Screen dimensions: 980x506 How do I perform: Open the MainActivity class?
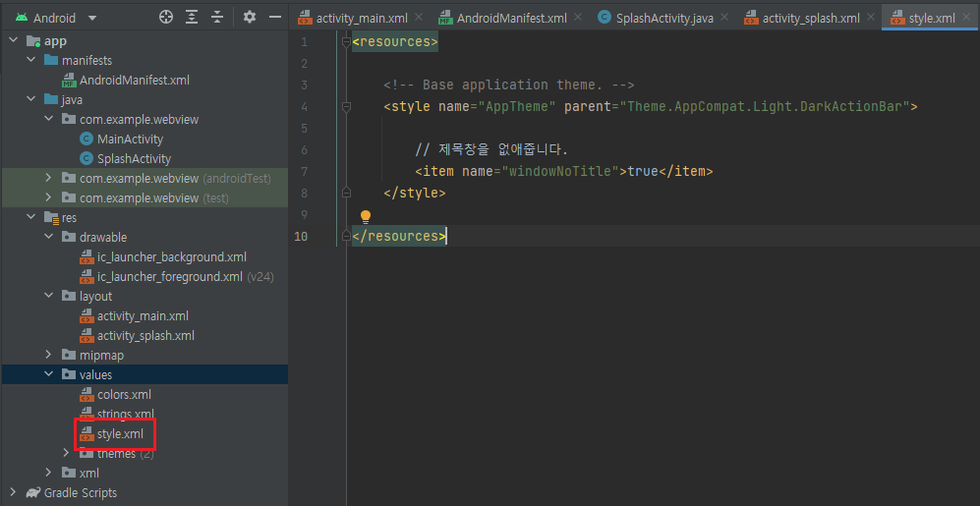(130, 139)
